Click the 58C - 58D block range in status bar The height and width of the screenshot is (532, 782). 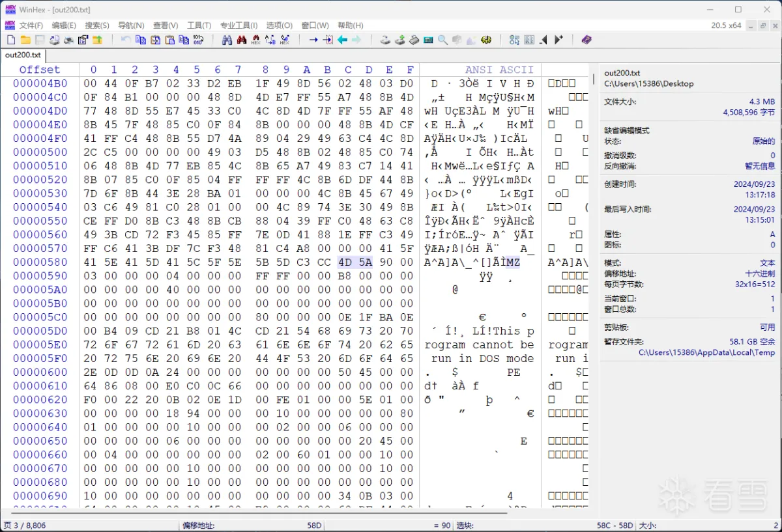coord(615,525)
